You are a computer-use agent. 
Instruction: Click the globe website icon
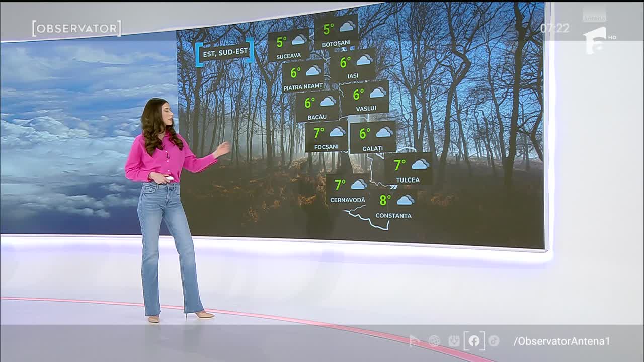(434, 341)
